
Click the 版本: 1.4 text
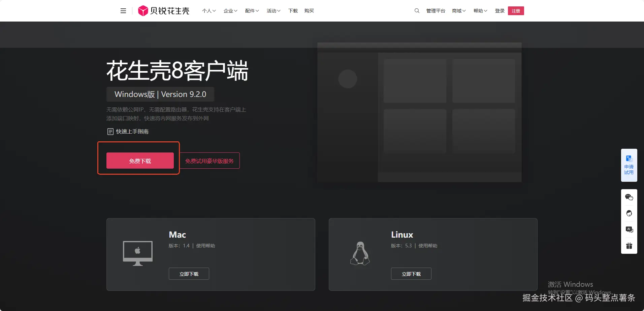(x=179, y=246)
